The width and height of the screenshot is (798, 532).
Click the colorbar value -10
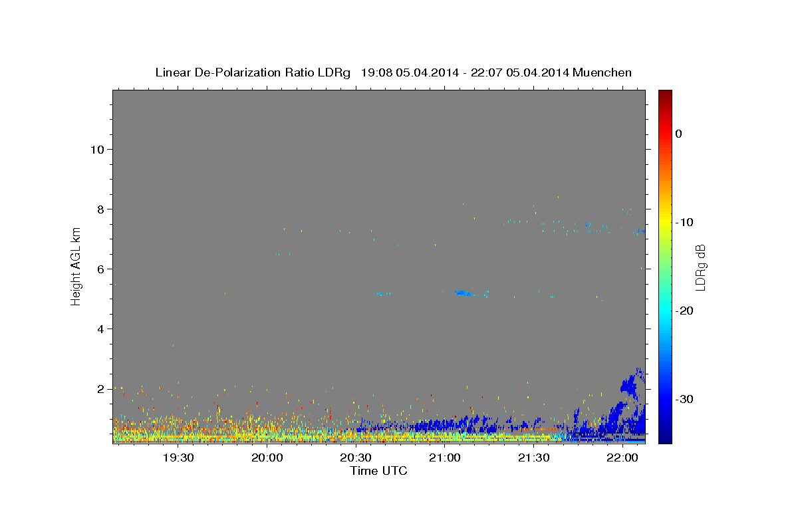[685, 222]
